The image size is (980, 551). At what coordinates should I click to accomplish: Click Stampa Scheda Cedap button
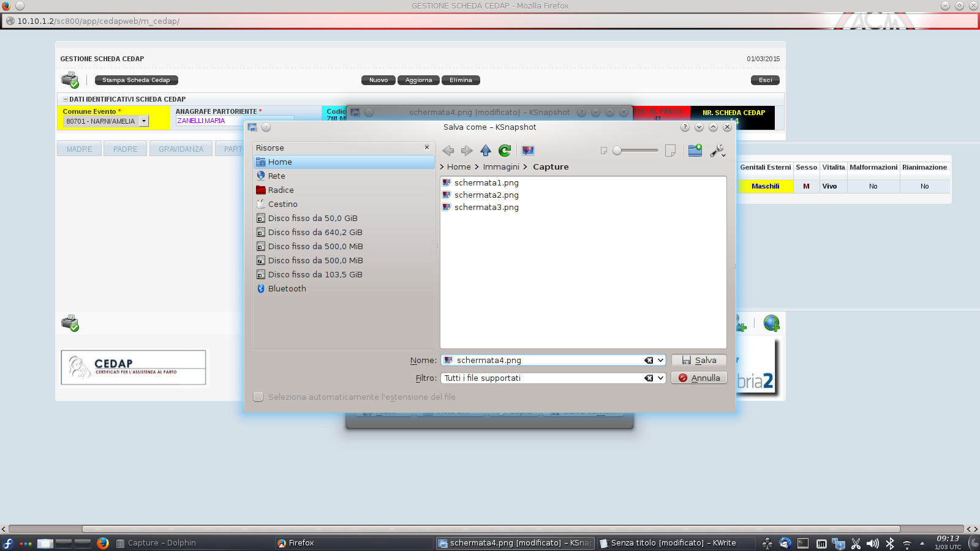point(136,80)
